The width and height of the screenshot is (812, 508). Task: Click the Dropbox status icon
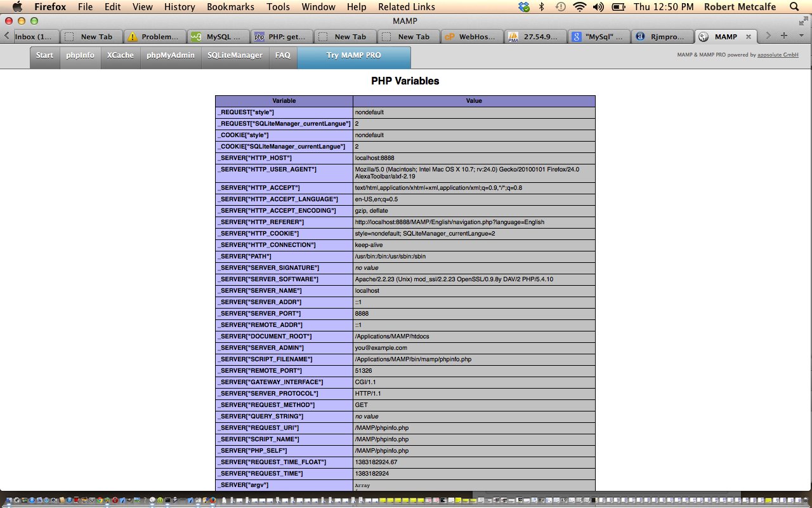click(x=524, y=7)
